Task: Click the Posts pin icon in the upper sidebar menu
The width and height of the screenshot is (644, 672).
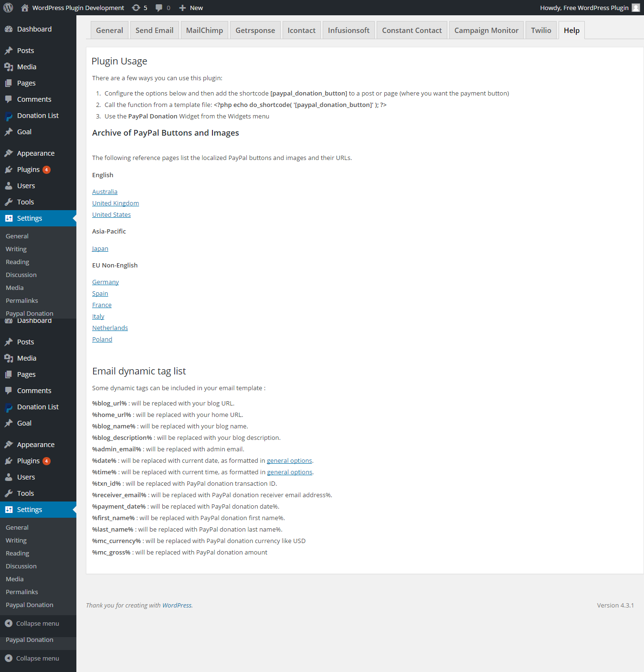Action: (9, 51)
